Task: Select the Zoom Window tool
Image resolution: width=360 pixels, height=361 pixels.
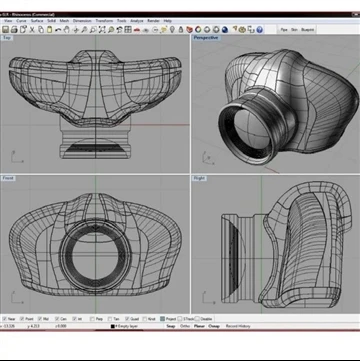Action: tap(93, 29)
